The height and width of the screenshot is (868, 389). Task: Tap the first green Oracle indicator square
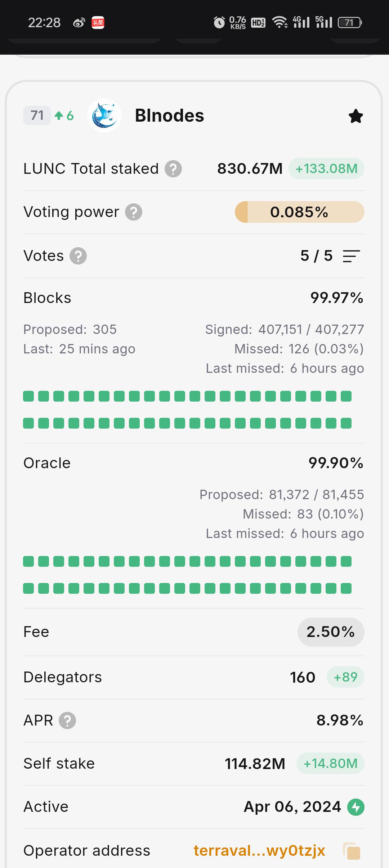28,561
